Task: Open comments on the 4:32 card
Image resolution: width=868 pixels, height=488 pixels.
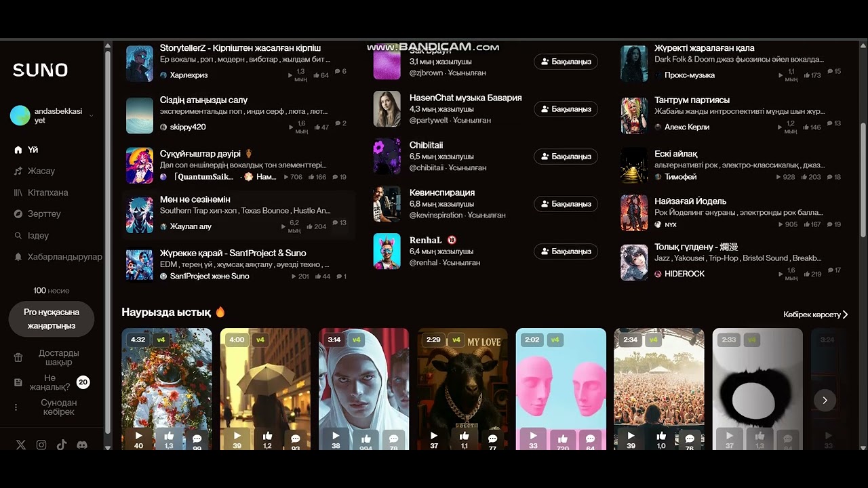Action: 197,439
